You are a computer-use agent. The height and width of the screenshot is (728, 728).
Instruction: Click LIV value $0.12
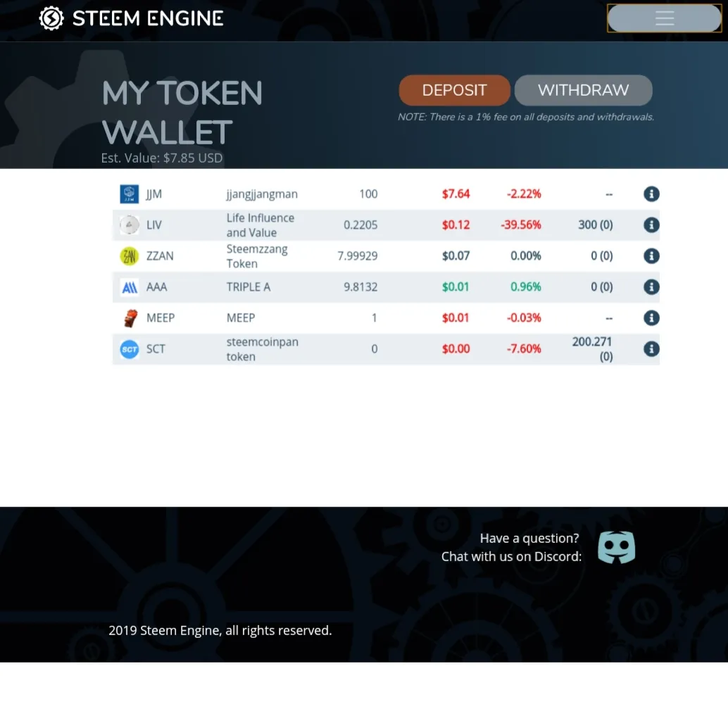pyautogui.click(x=456, y=225)
